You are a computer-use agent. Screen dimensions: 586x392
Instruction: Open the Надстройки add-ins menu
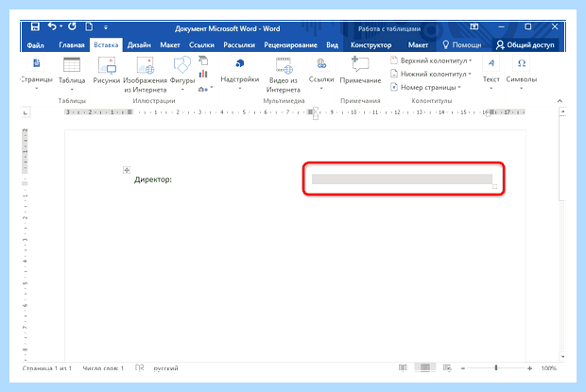point(240,73)
